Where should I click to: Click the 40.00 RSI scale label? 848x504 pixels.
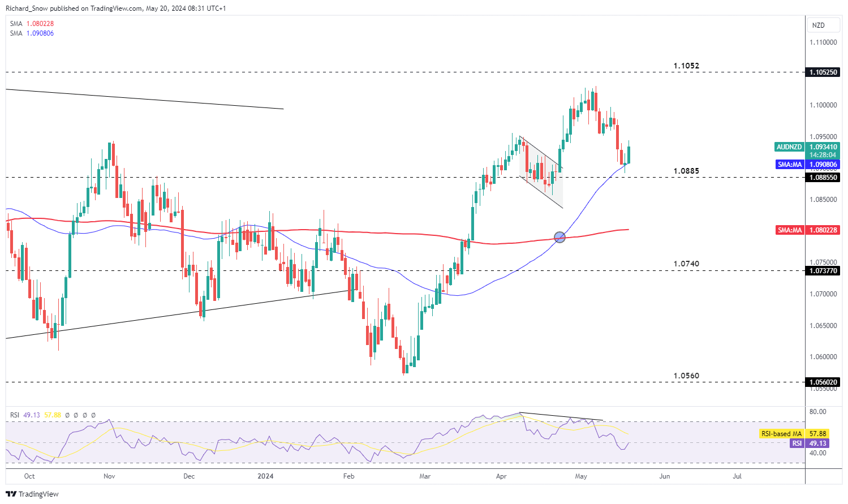pyautogui.click(x=818, y=453)
